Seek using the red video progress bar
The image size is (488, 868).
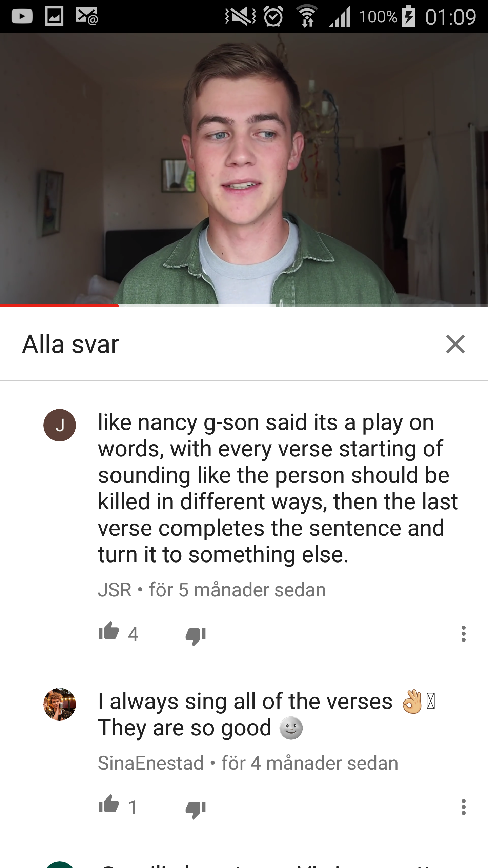tap(244, 306)
